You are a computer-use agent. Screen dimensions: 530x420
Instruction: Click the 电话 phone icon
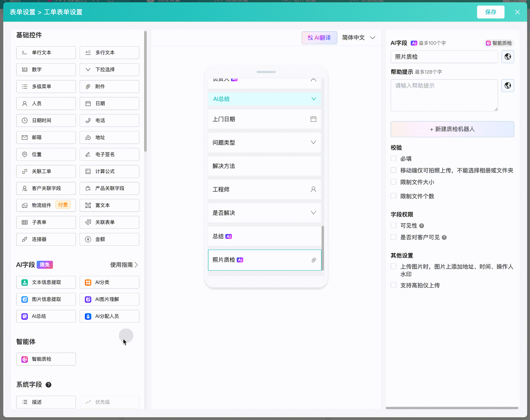coord(88,121)
